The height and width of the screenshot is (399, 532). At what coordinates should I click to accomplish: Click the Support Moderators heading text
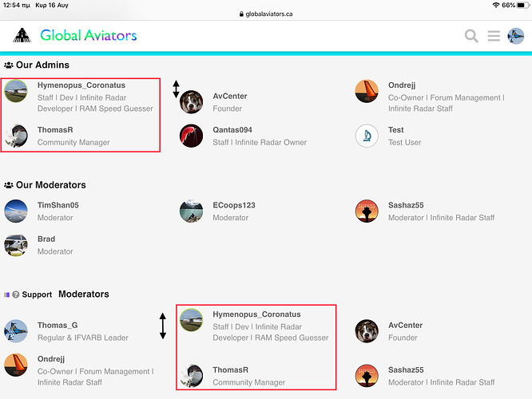[66, 294]
